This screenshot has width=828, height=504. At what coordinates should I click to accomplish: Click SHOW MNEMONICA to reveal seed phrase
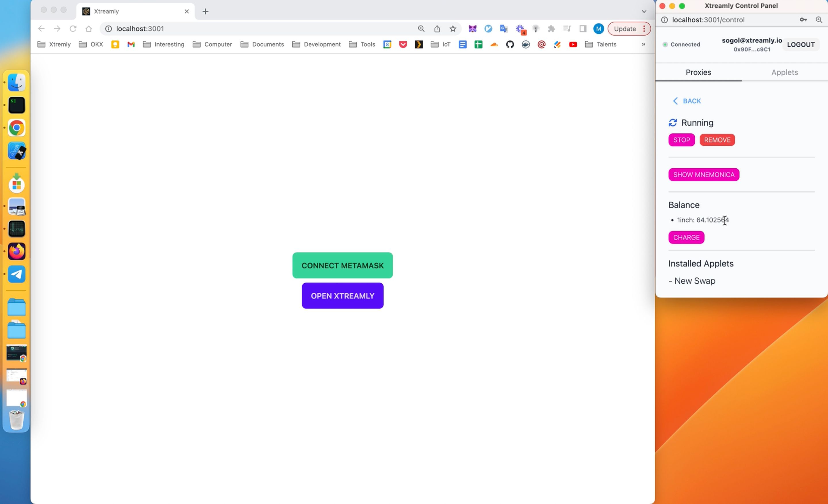(x=704, y=174)
